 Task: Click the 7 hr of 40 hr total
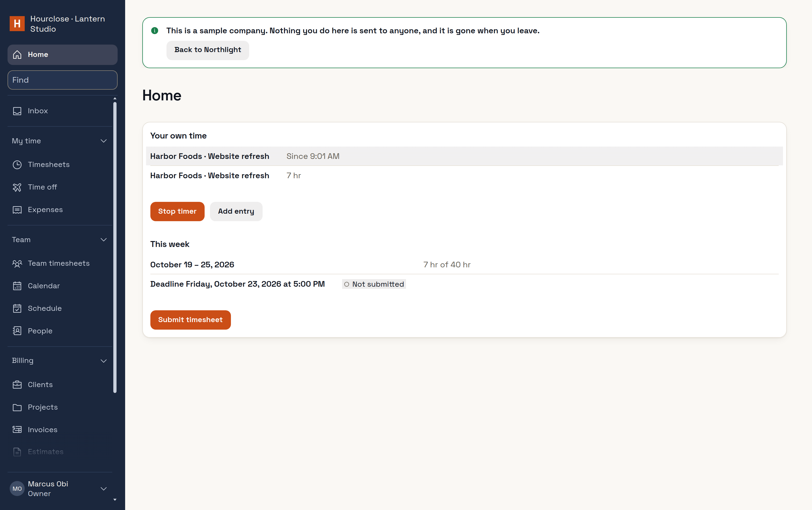(x=447, y=265)
